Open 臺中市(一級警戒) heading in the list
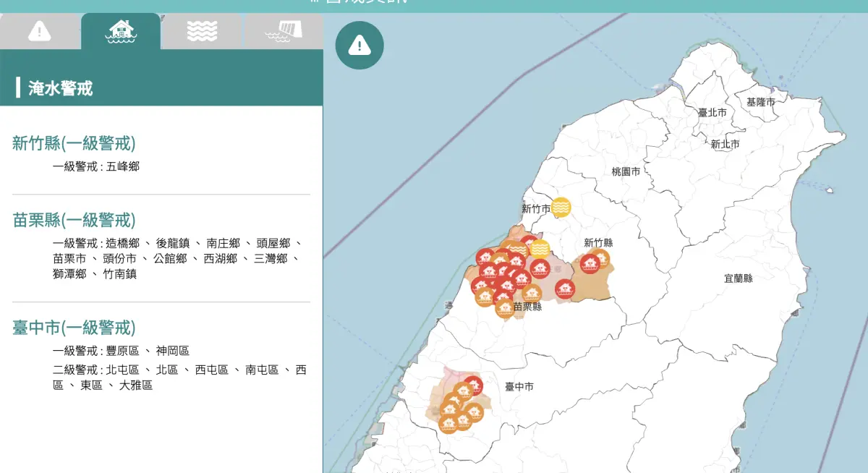The image size is (868, 473). (74, 328)
